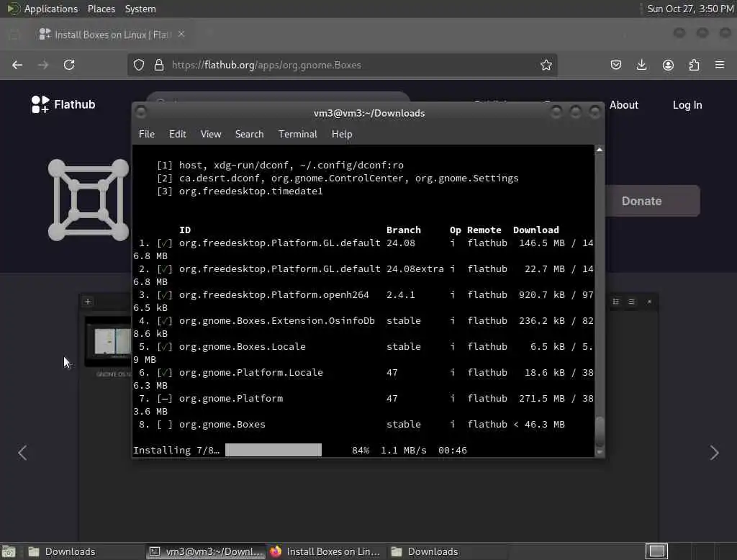The height and width of the screenshot is (560, 737).
Task: Click the workspace switcher in bottom panel
Action: coord(656,551)
